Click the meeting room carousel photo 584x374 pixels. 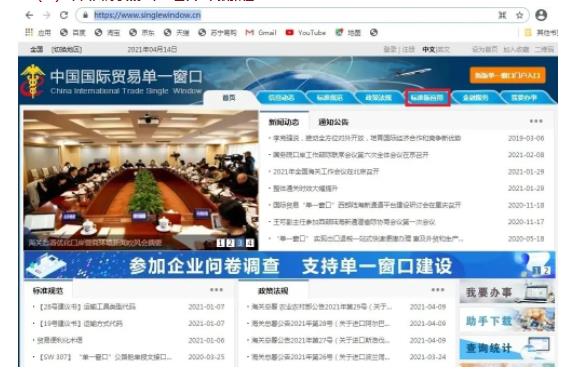click(141, 180)
